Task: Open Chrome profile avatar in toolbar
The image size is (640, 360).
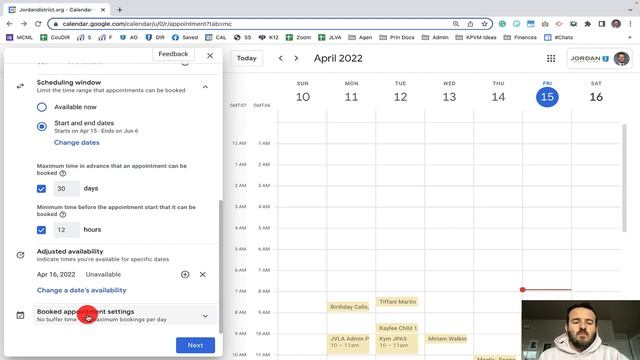Action: tap(616, 24)
